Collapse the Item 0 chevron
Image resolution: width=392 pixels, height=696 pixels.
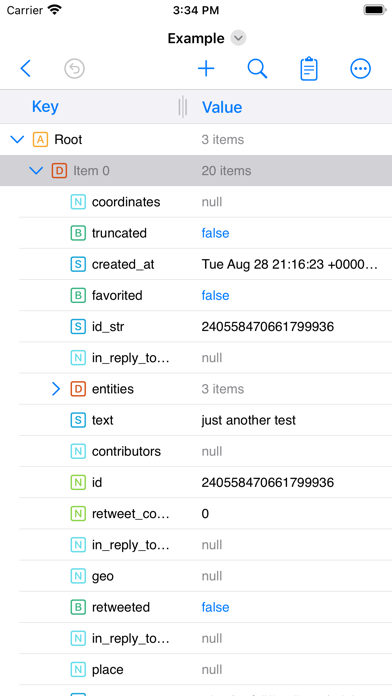(36, 171)
